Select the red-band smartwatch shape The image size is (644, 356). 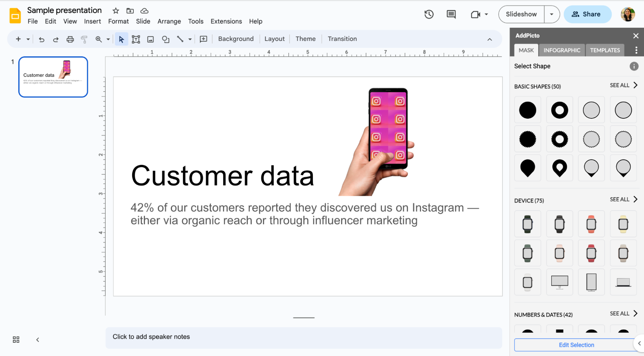[591, 253]
